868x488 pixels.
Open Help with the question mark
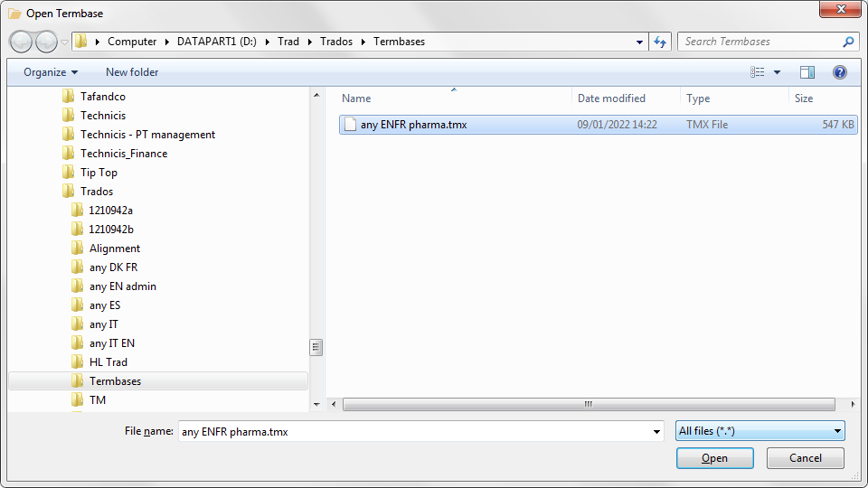(840, 72)
